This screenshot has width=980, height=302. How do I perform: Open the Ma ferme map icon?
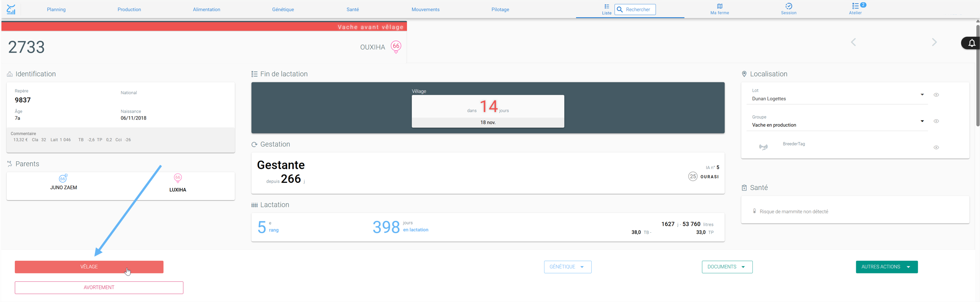(x=720, y=6)
